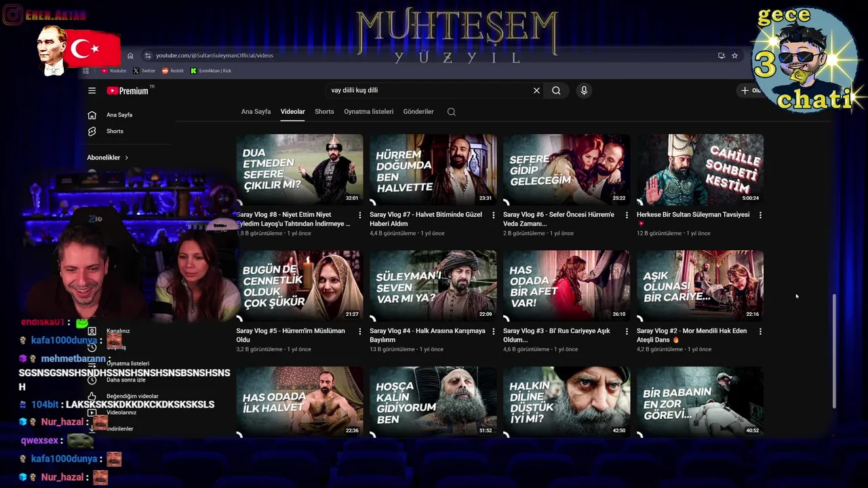Open the Hoşça Kalın Gidiyorum Ben thumbnail
This screenshot has height=488, width=868.
(433, 402)
